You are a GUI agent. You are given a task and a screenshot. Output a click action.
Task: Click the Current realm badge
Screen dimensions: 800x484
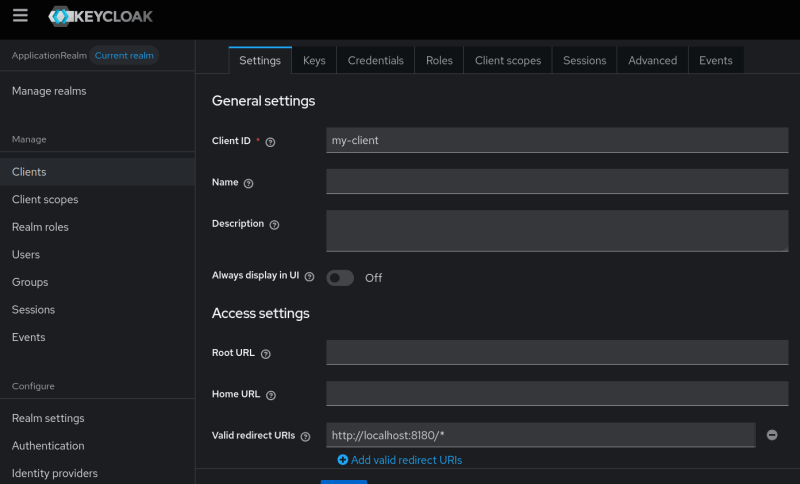[x=124, y=56]
